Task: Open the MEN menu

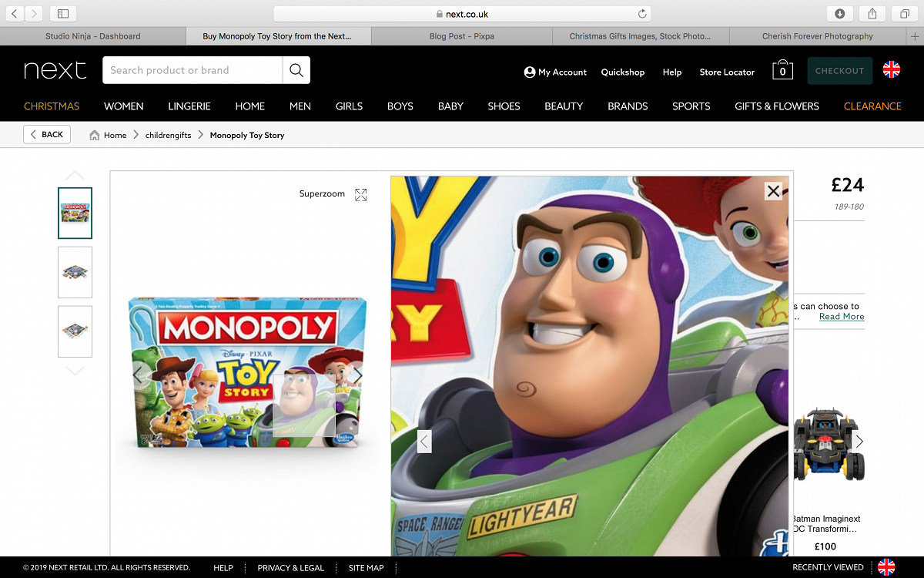Action: coord(300,106)
